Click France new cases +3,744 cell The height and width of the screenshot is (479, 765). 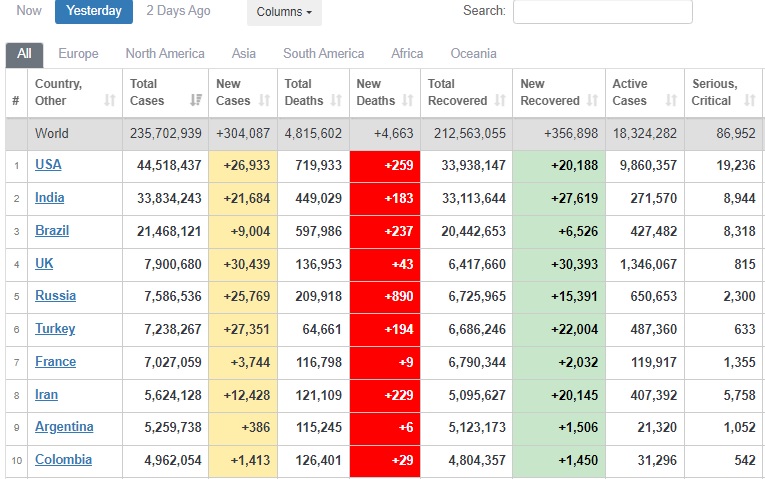pos(243,363)
